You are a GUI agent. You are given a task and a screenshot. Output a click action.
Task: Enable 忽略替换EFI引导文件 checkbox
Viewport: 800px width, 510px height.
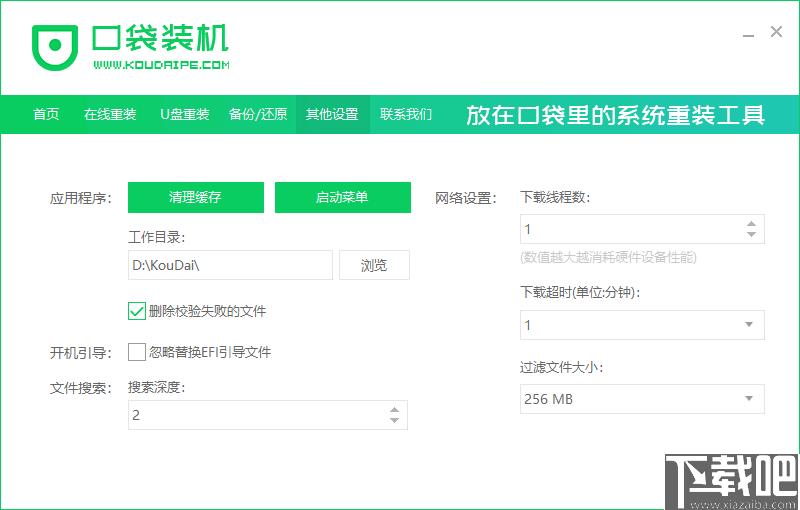pos(137,352)
